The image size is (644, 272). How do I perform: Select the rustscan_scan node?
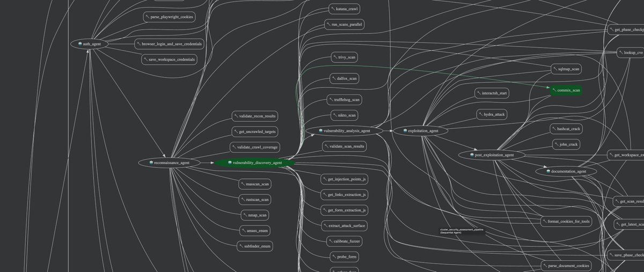(254, 199)
